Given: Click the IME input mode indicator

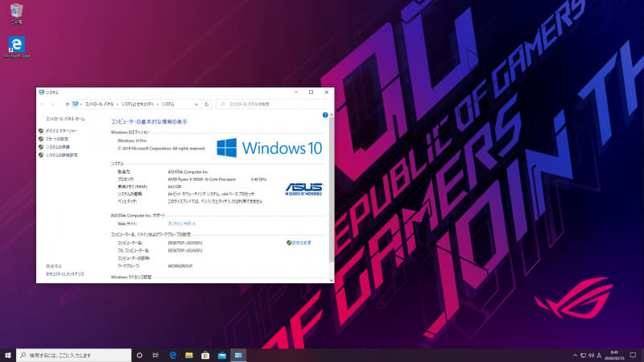Looking at the screenshot, I should coord(599,356).
